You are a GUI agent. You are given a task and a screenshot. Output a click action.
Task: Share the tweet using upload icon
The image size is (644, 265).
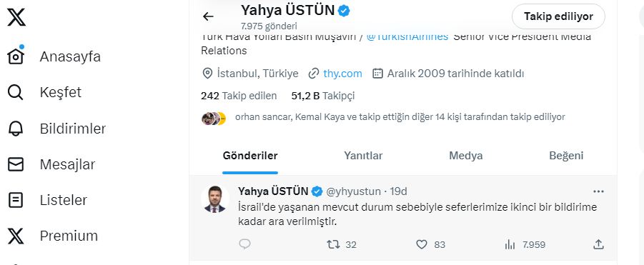coord(599,244)
